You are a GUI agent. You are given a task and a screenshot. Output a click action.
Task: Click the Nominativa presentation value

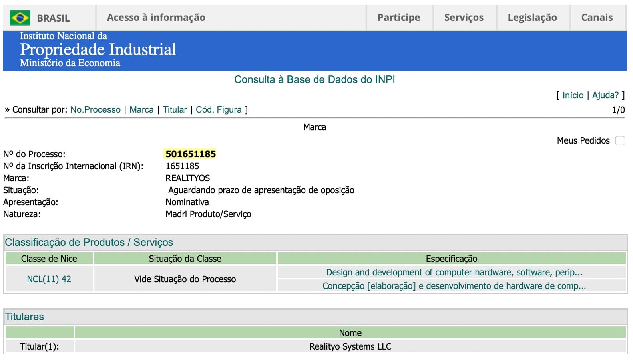coord(187,202)
